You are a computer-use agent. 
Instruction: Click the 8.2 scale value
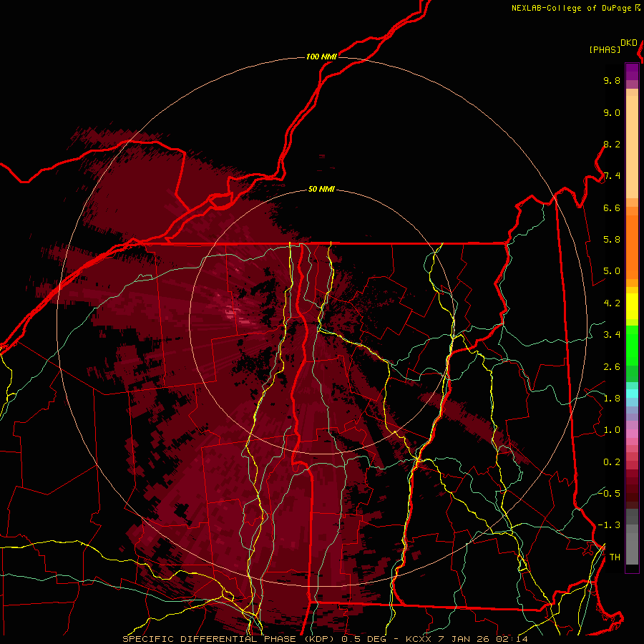coord(612,144)
